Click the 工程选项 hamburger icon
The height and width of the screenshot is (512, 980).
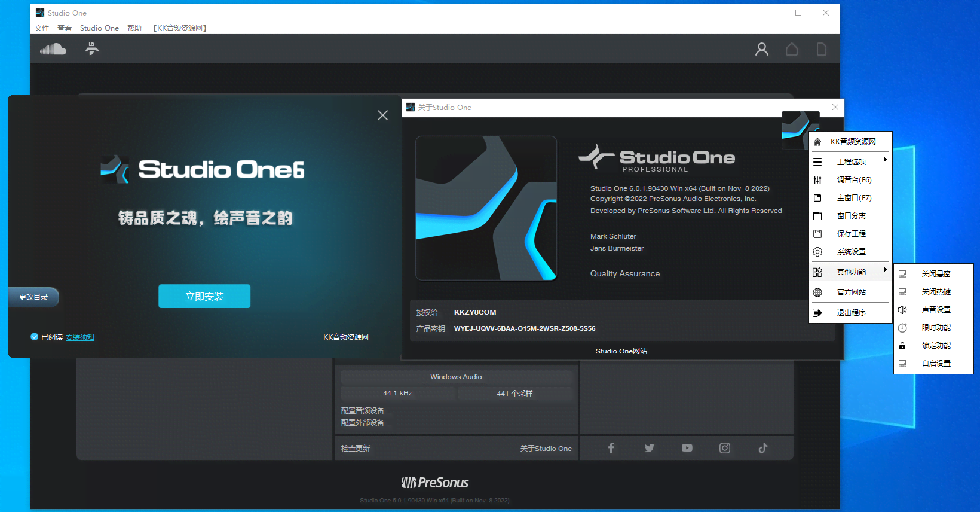point(817,162)
